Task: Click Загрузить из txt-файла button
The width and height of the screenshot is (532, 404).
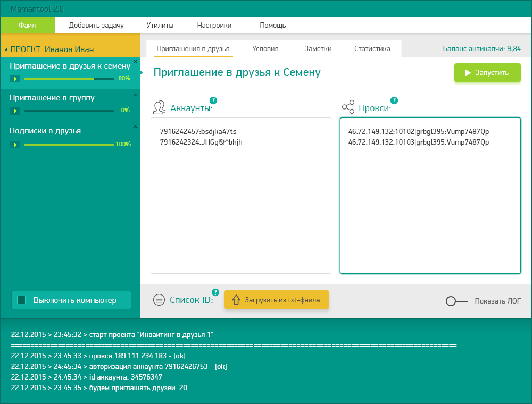Action: click(x=277, y=300)
